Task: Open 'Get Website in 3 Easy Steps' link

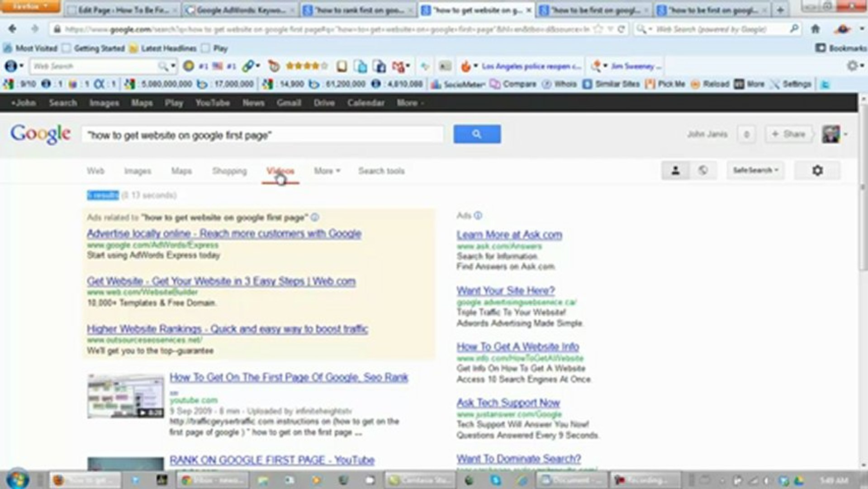Action: (x=221, y=281)
